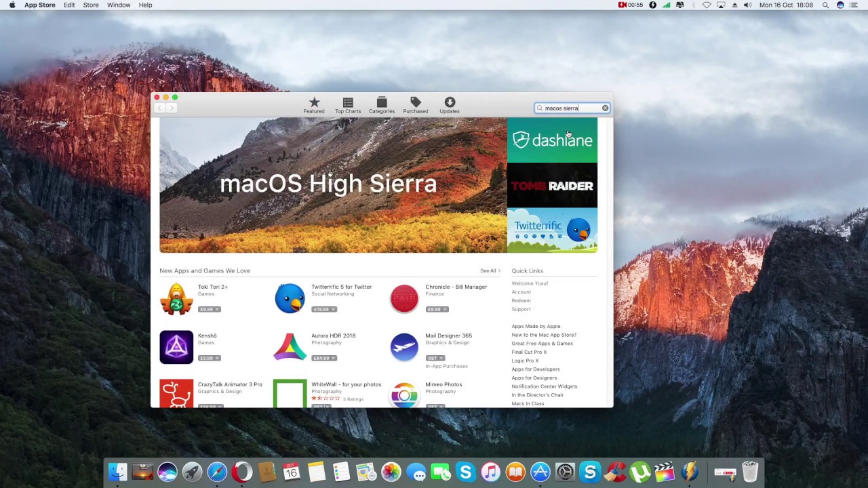The image size is (868, 488).
Task: Open Final Cut Pro from the Dock
Action: [665, 472]
